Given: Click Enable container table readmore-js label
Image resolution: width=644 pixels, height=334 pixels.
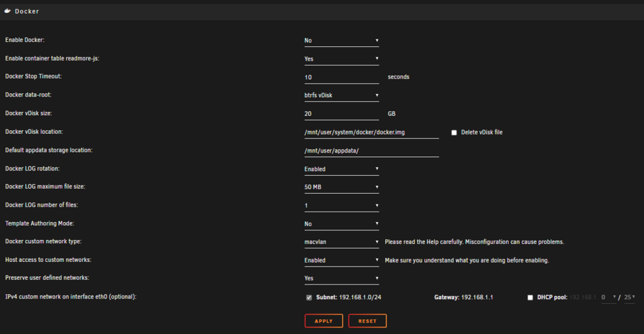Looking at the screenshot, I should pos(52,59).
